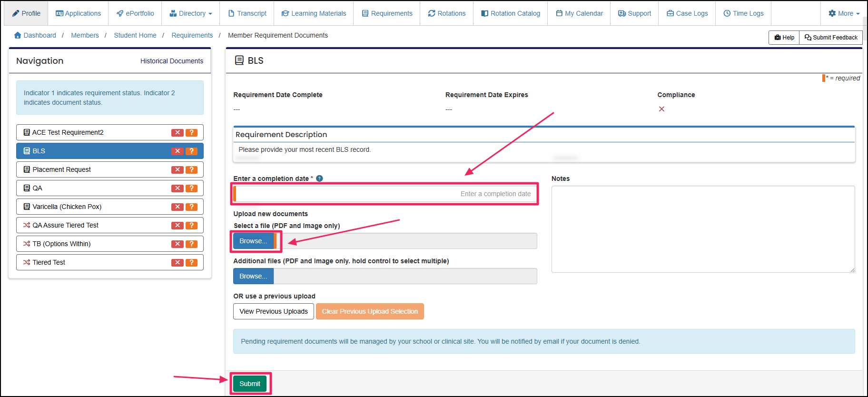Click View Previous Uploads button
Image resolution: width=868 pixels, height=397 pixels.
(274, 311)
